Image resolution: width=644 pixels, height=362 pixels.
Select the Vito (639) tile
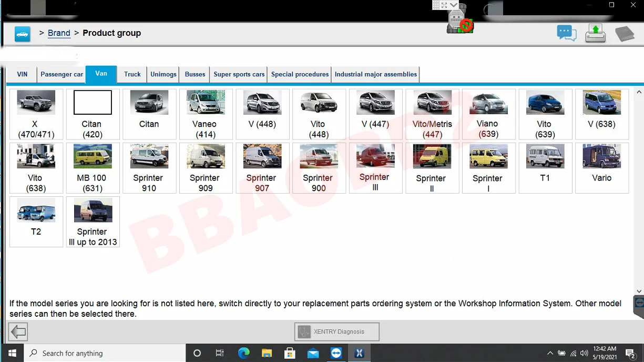coord(545,114)
